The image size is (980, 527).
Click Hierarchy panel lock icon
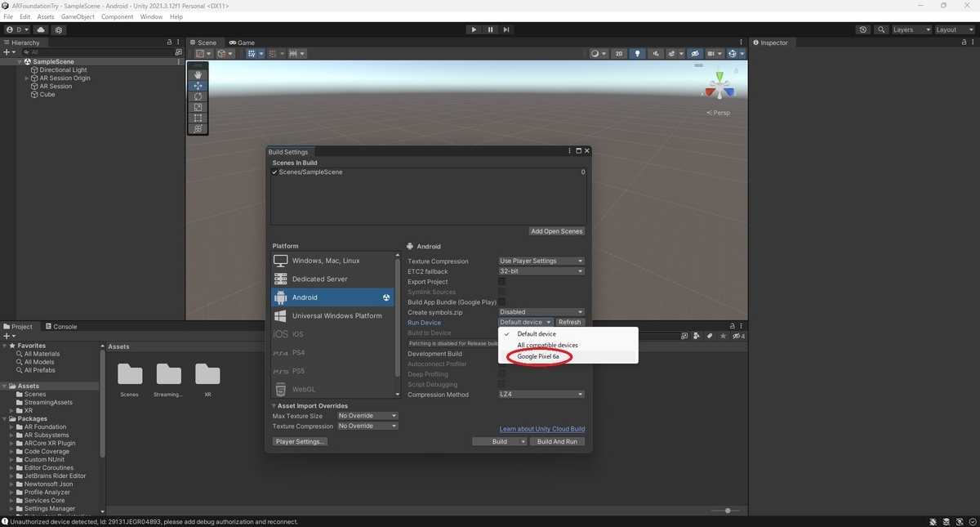point(170,42)
